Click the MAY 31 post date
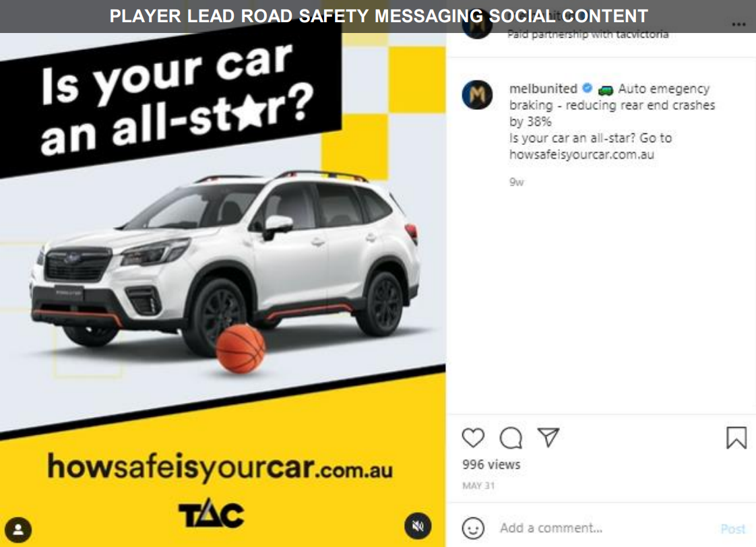Screen dimensions: 756x547 click(x=478, y=486)
